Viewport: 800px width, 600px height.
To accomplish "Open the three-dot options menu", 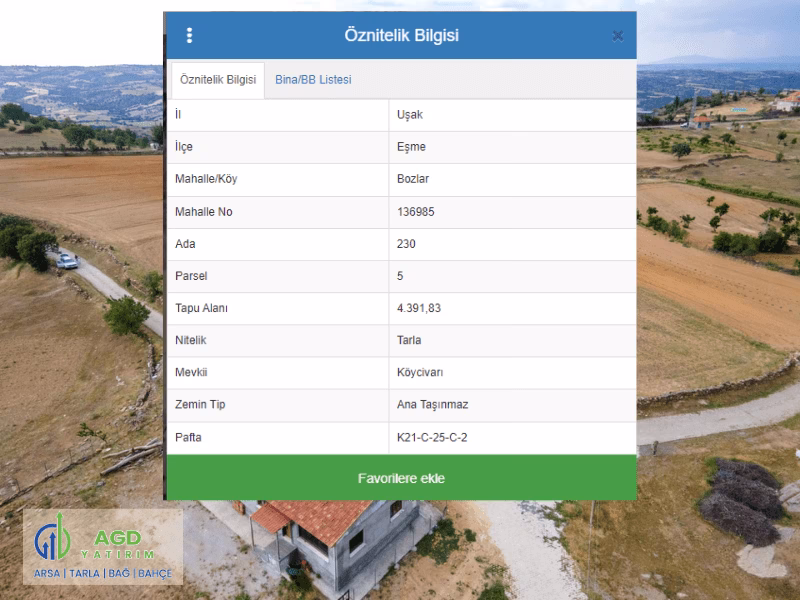I will click(x=189, y=35).
